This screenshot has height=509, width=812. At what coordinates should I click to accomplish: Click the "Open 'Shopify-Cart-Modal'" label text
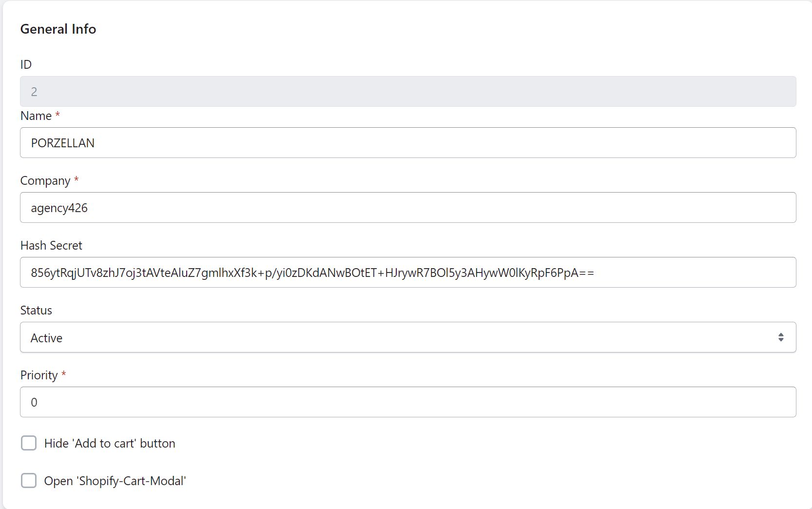coord(115,481)
